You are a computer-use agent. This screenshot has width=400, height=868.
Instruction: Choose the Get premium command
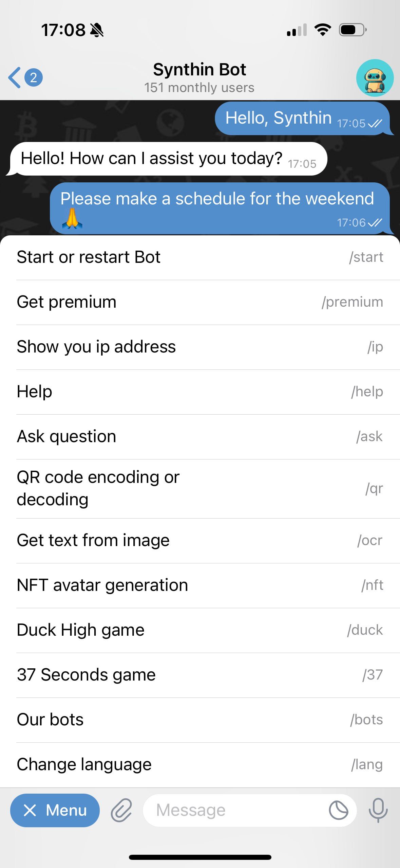click(200, 302)
